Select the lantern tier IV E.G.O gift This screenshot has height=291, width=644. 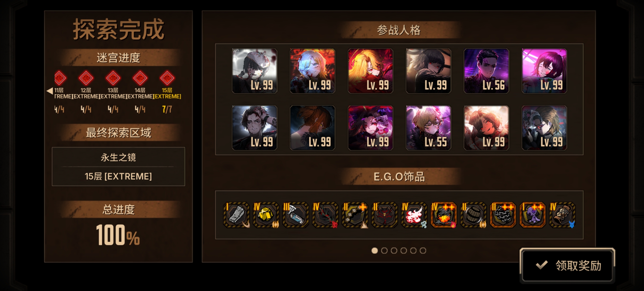click(x=562, y=215)
